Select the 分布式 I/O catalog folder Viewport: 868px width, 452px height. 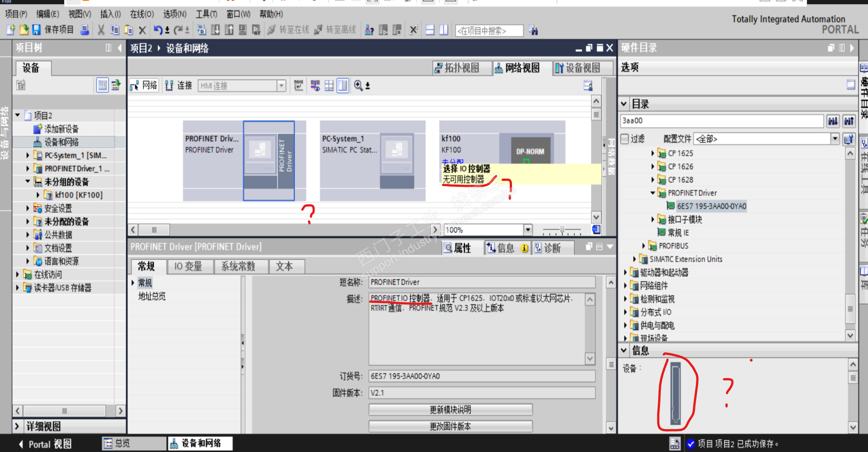pyautogui.click(x=655, y=312)
